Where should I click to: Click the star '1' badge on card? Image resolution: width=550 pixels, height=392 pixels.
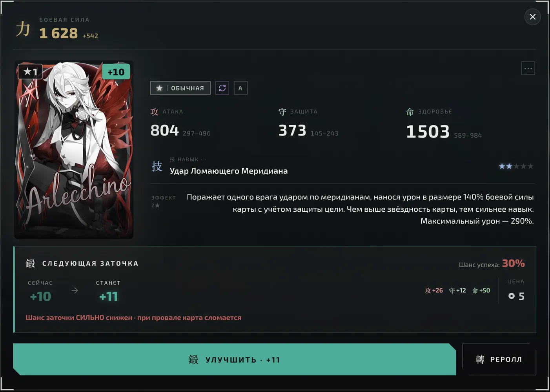[30, 71]
